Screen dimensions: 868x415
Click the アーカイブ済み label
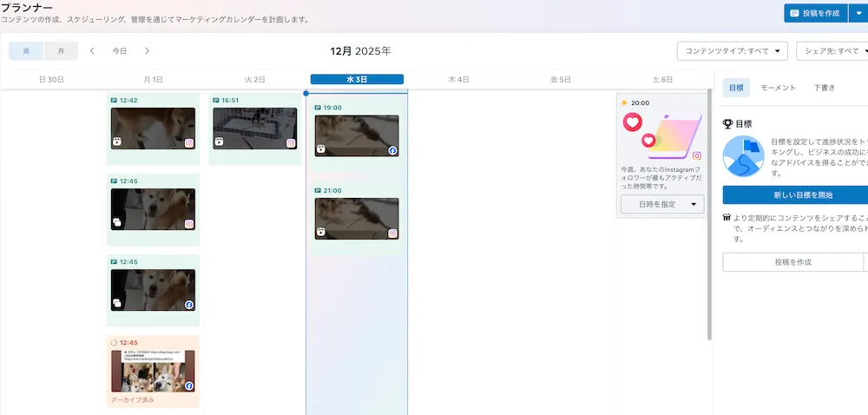coord(132,400)
